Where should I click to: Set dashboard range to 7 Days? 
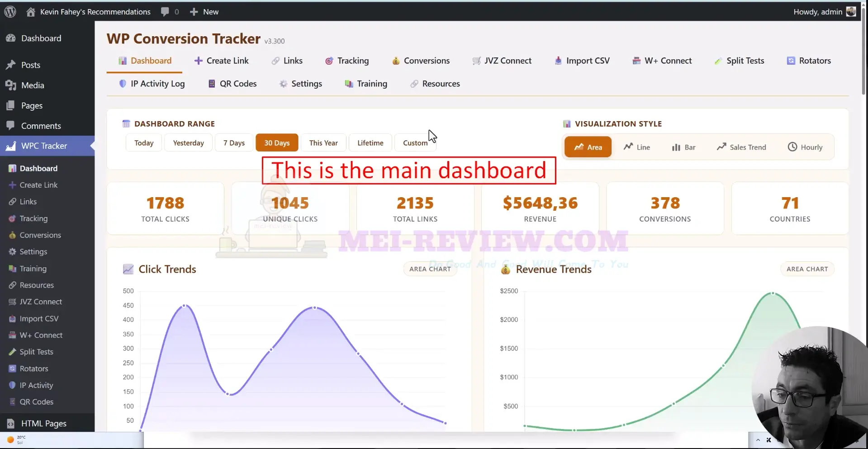[234, 143]
